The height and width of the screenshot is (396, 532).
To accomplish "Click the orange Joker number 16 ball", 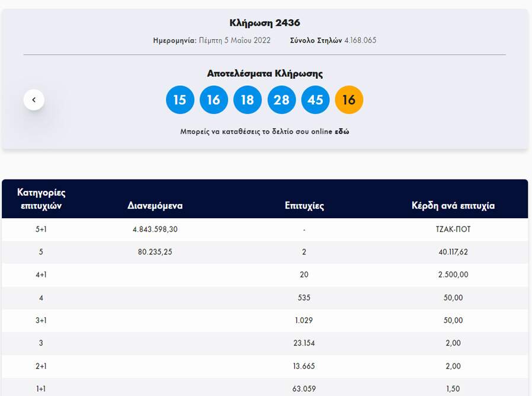I will pos(349,100).
